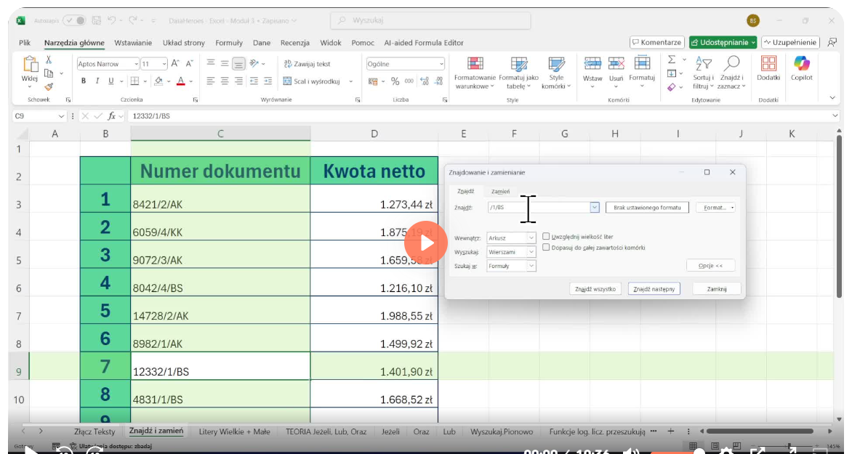Screen dimensions: 868x454
Task: Click the Decrease indent icon
Action: [x=254, y=81]
